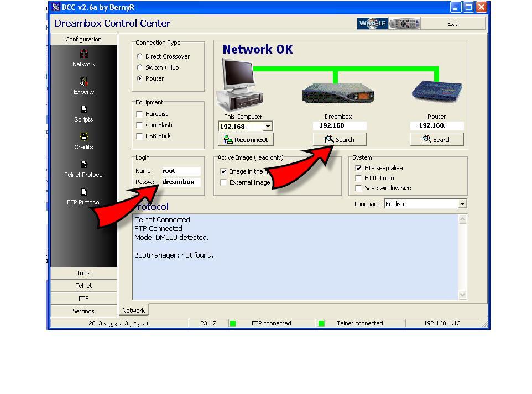
Task: Select Switch / Hub connection type
Action: tap(139, 67)
